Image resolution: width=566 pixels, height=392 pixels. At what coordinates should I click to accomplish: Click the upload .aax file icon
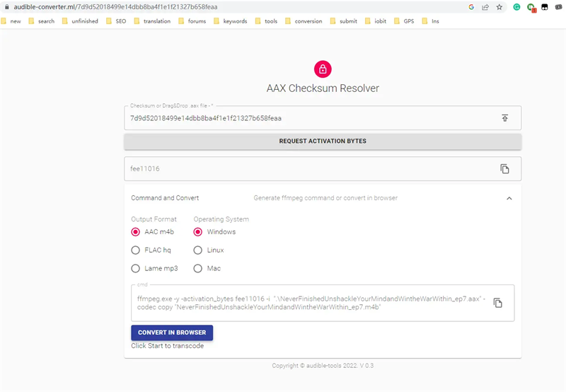click(504, 118)
